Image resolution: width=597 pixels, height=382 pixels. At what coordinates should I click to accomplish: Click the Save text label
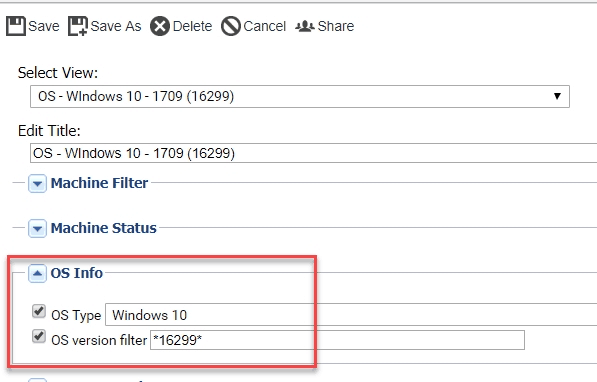point(44,26)
